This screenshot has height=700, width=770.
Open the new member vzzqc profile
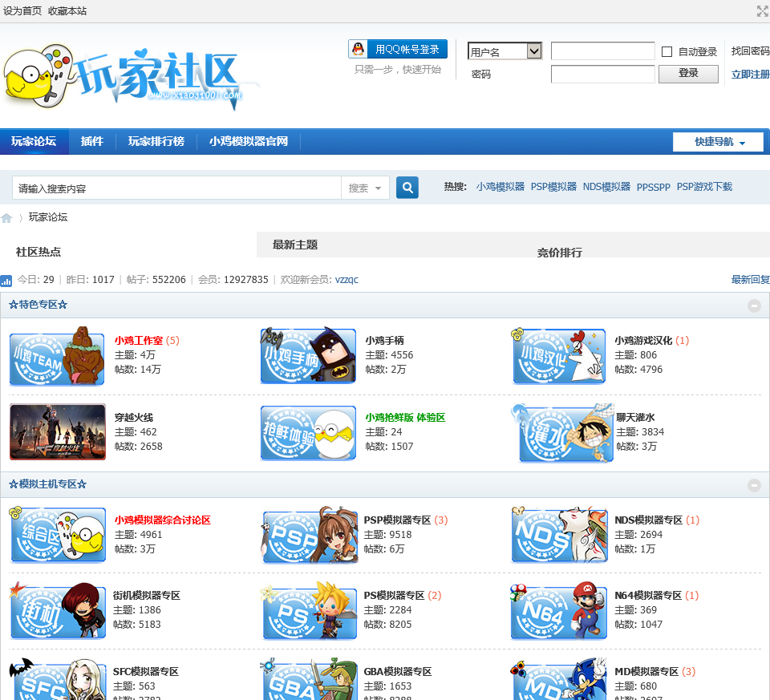346,280
